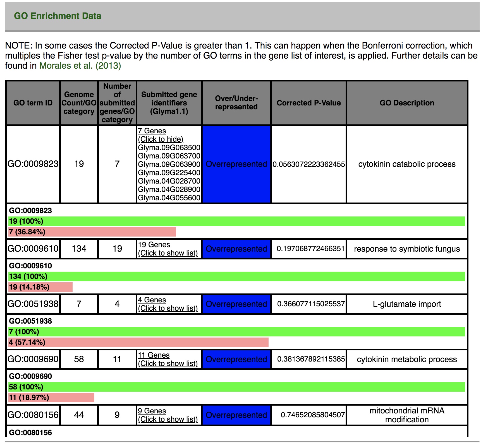Click the Overrepresented cell for GO:0009610
This screenshot has width=488, height=448.
click(x=236, y=249)
